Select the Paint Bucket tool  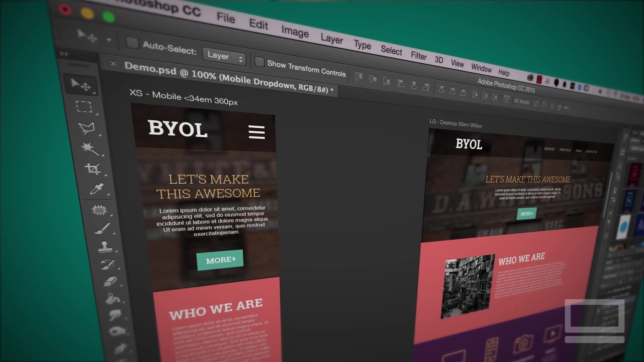[112, 298]
